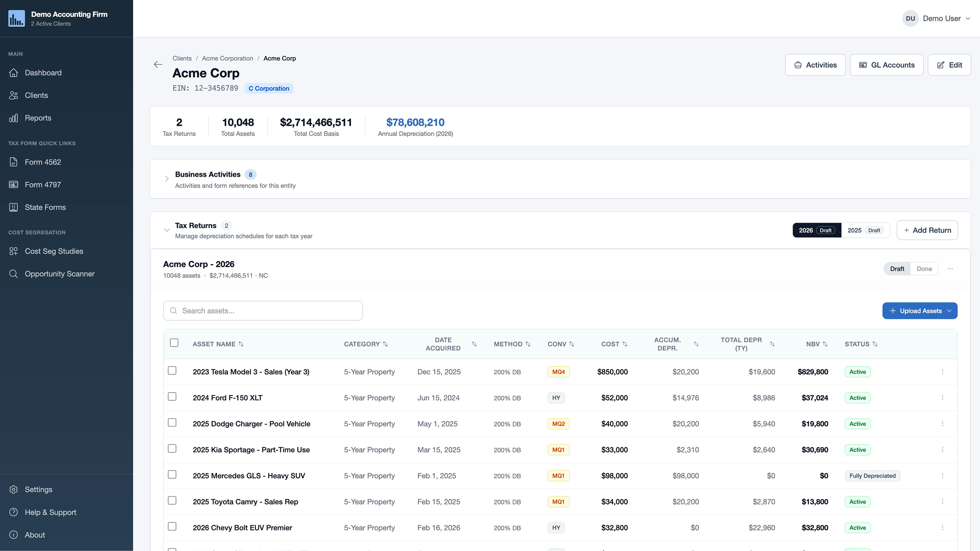Open row menu for 2024 Ford F-150 XLT

pos(942,398)
